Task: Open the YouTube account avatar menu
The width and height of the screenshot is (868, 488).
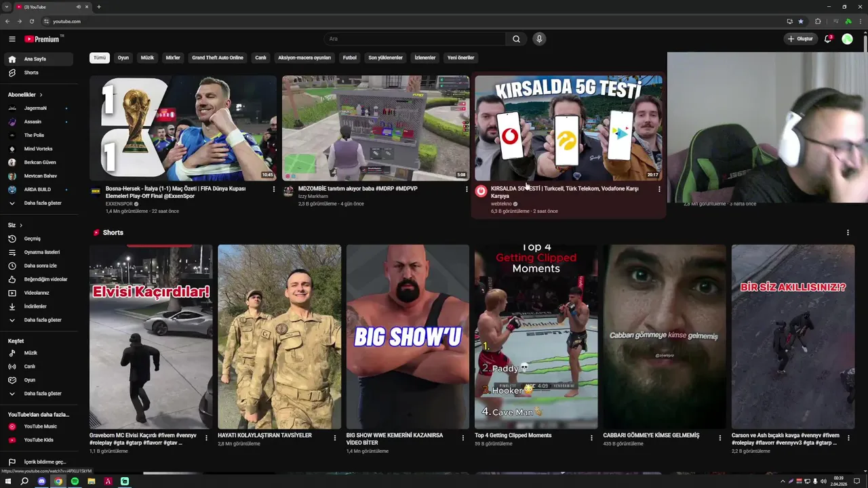Action: click(847, 39)
